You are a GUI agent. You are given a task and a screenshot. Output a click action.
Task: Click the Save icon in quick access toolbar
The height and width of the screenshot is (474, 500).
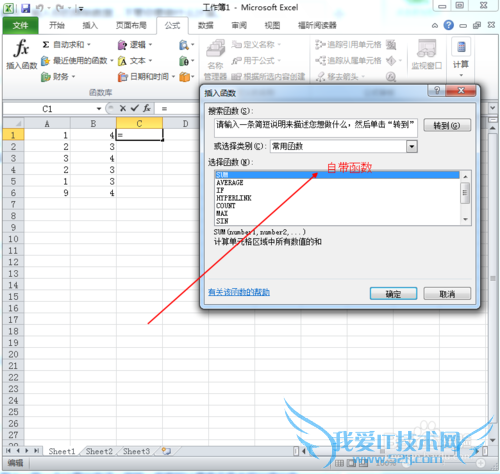point(26,8)
